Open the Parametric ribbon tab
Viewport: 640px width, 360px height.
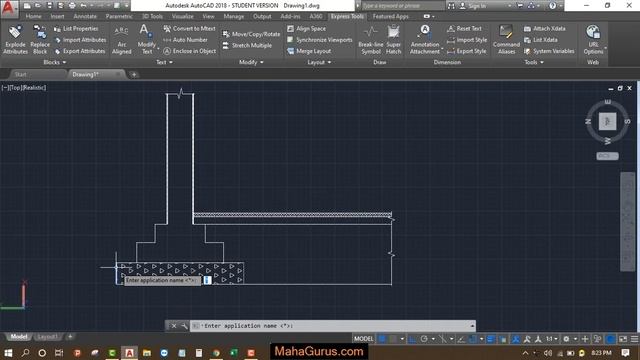pos(119,16)
